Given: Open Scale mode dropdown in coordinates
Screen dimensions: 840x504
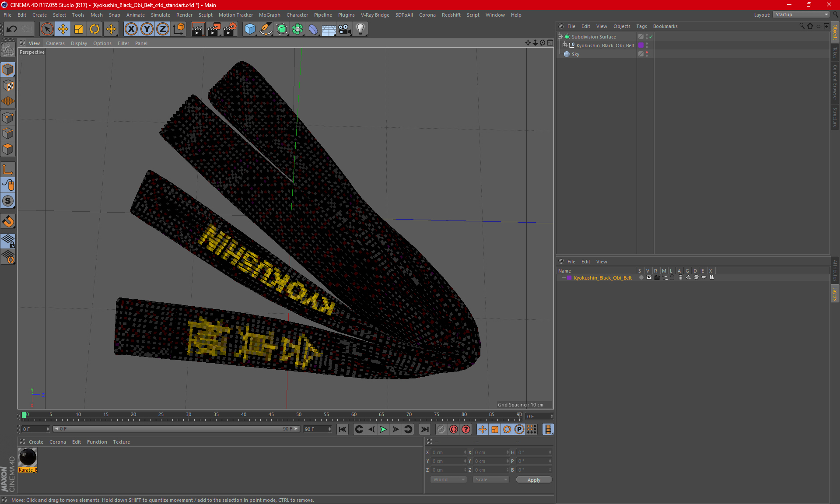Looking at the screenshot, I should click(491, 479).
